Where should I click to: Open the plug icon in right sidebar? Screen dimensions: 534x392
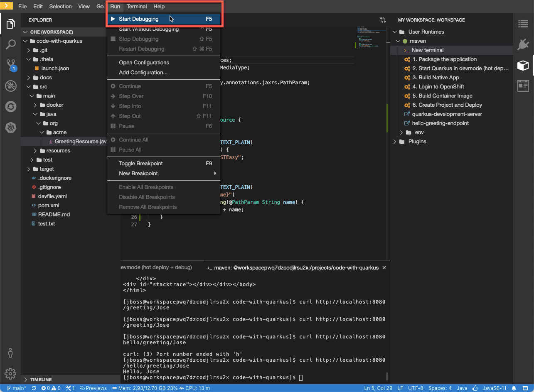click(x=523, y=44)
